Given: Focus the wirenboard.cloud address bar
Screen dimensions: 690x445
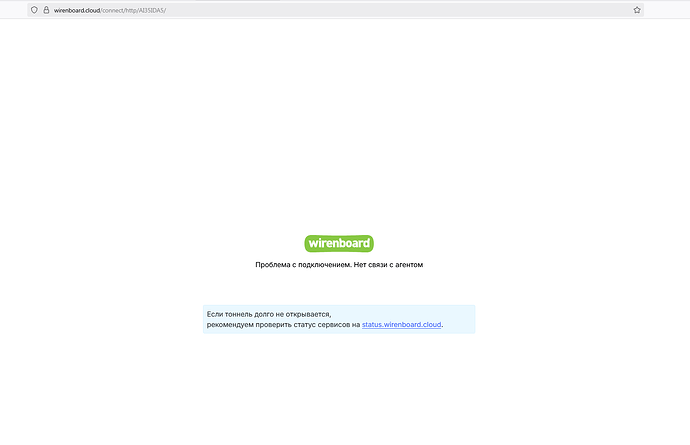Looking at the screenshot, I should pos(335,10).
